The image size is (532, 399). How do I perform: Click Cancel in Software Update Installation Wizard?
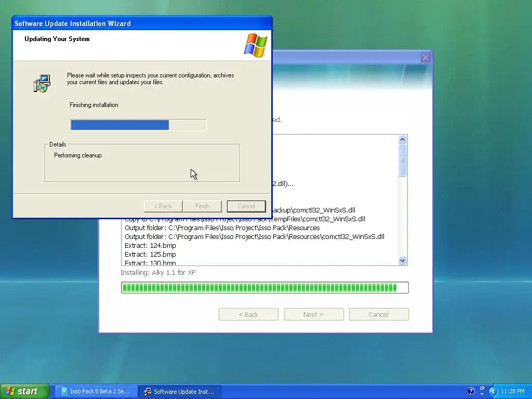[246, 206]
